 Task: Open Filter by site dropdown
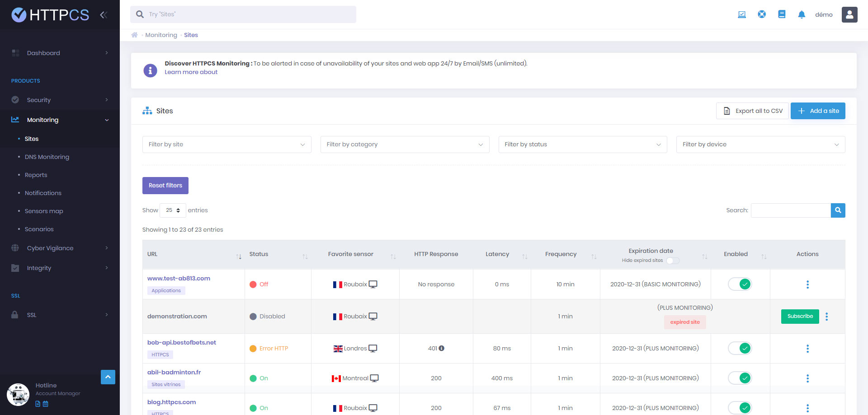point(226,145)
